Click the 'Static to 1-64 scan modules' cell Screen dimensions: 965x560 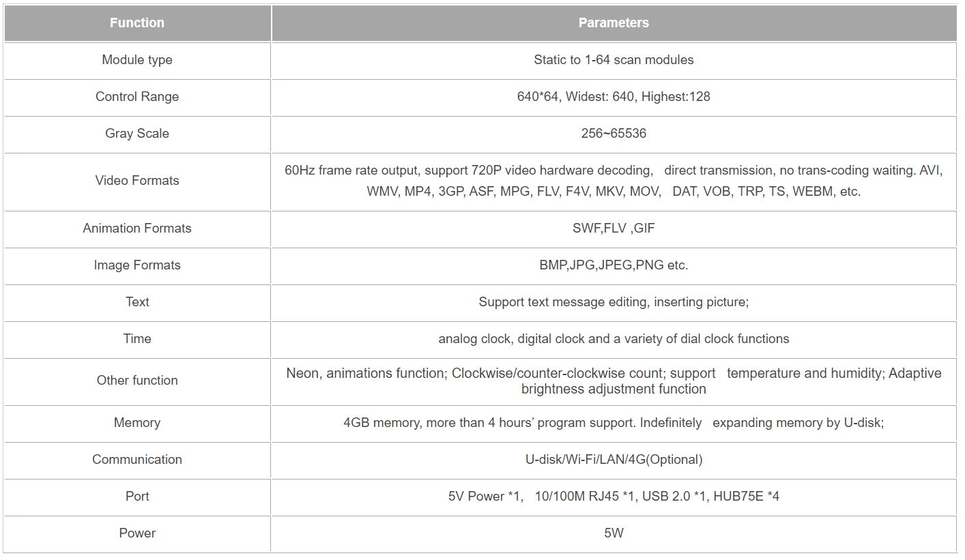pyautogui.click(x=614, y=60)
